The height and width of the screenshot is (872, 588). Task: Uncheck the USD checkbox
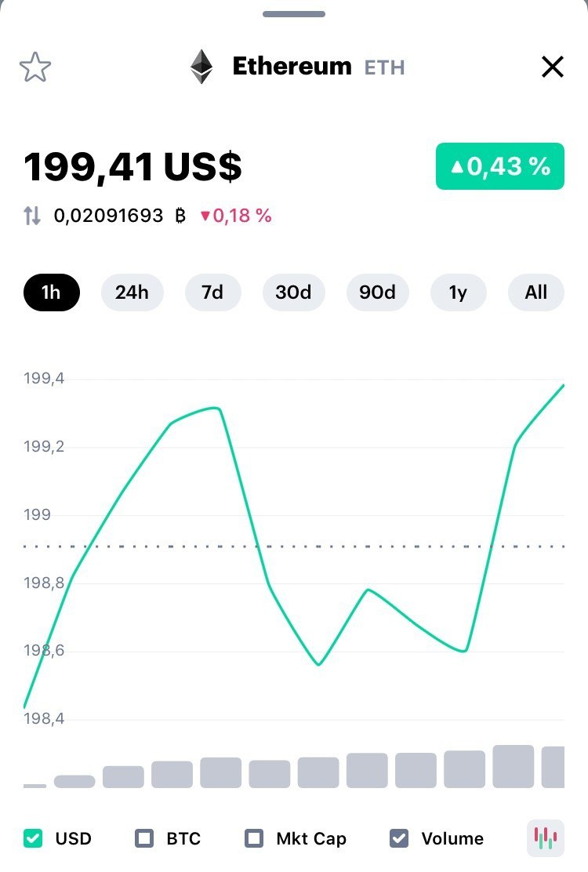pyautogui.click(x=33, y=838)
